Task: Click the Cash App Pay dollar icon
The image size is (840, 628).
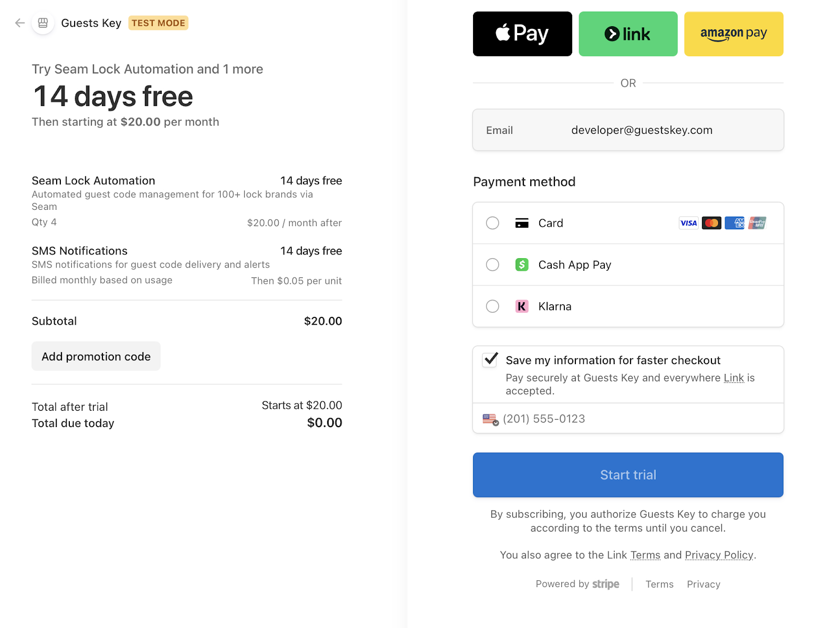Action: 521,264
